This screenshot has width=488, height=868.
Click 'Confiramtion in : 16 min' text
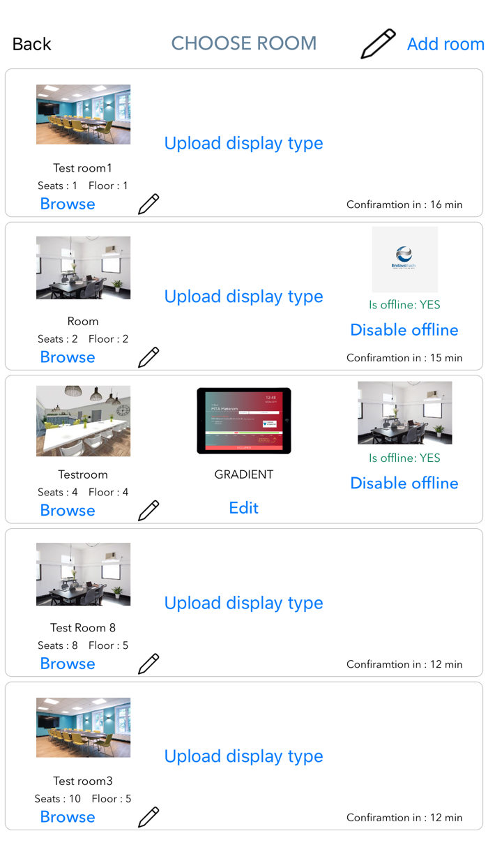[404, 204]
